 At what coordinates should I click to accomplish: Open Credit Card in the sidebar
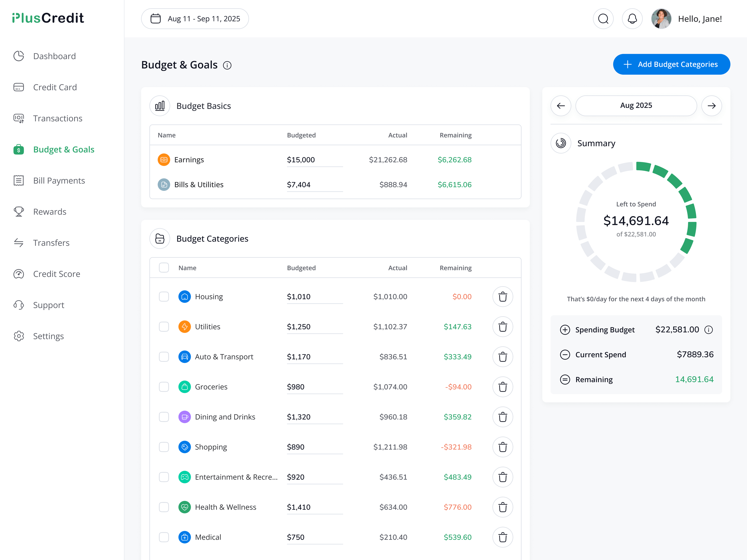click(45, 87)
